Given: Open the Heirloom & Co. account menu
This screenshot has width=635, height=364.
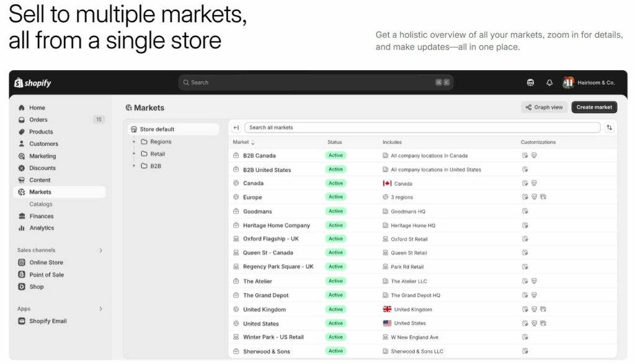Looking at the screenshot, I should coord(589,82).
